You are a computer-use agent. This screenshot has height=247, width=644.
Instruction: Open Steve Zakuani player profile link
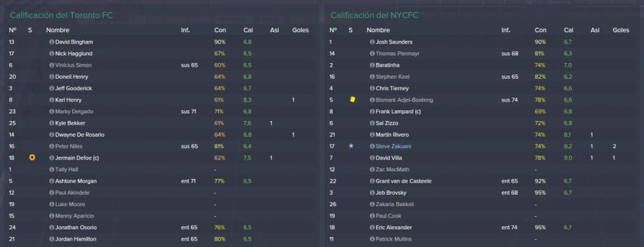tap(393, 147)
